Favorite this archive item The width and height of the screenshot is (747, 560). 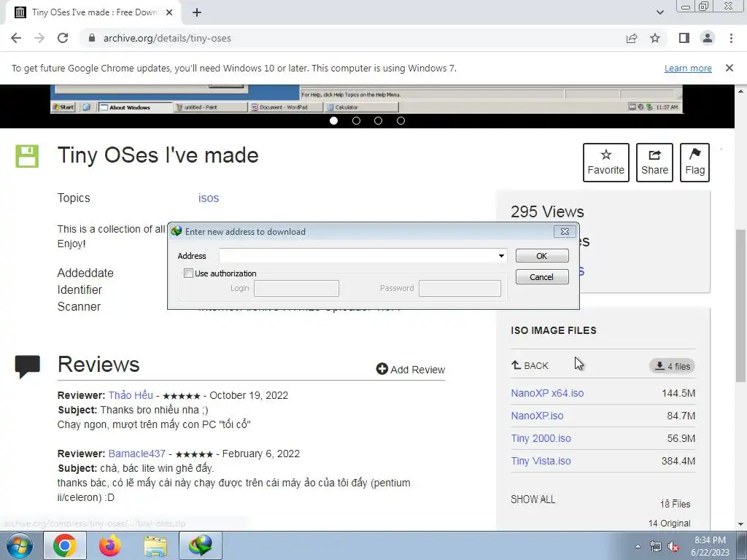pyautogui.click(x=606, y=163)
